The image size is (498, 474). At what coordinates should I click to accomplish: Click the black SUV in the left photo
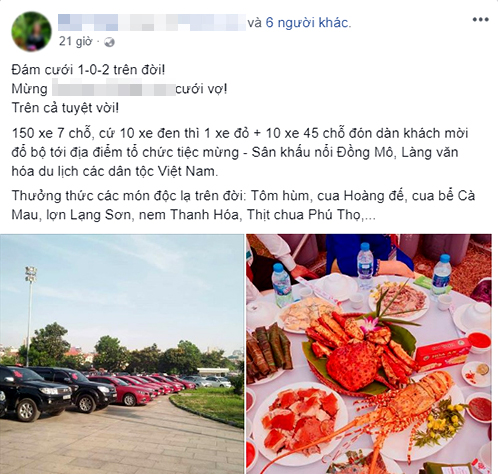32,391
